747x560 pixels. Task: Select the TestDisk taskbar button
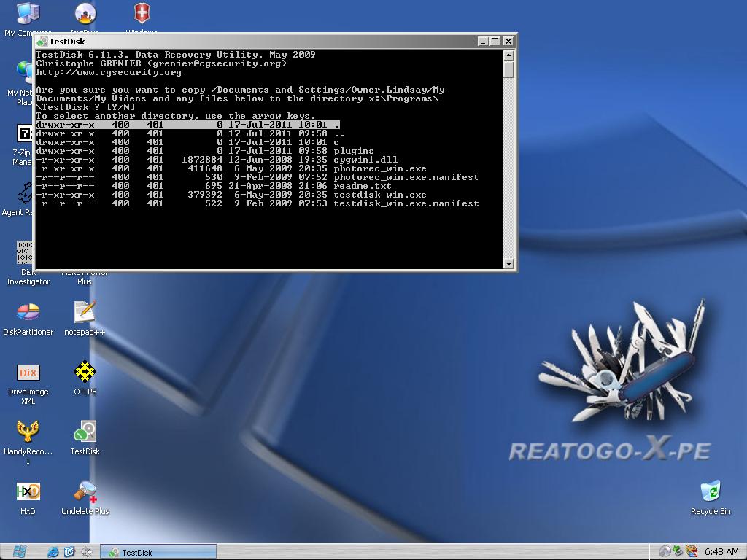point(158,553)
